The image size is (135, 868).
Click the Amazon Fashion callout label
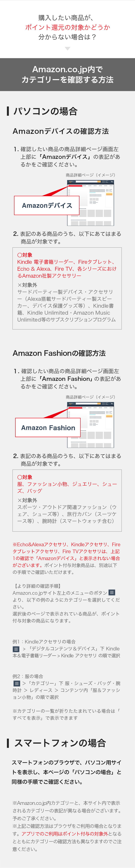click(48, 428)
